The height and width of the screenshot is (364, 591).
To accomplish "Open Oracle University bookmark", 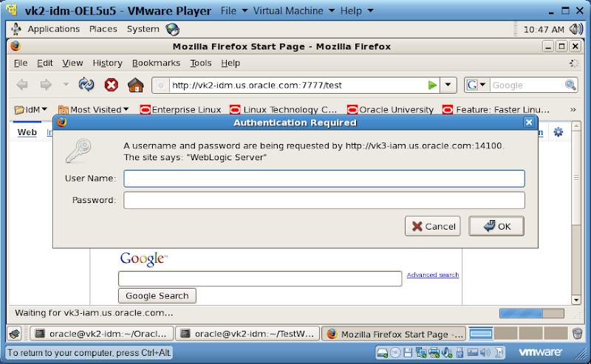I will 390,110.
